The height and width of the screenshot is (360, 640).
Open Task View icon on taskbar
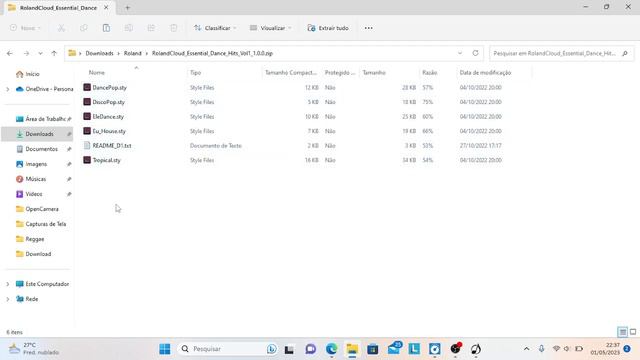point(289,349)
